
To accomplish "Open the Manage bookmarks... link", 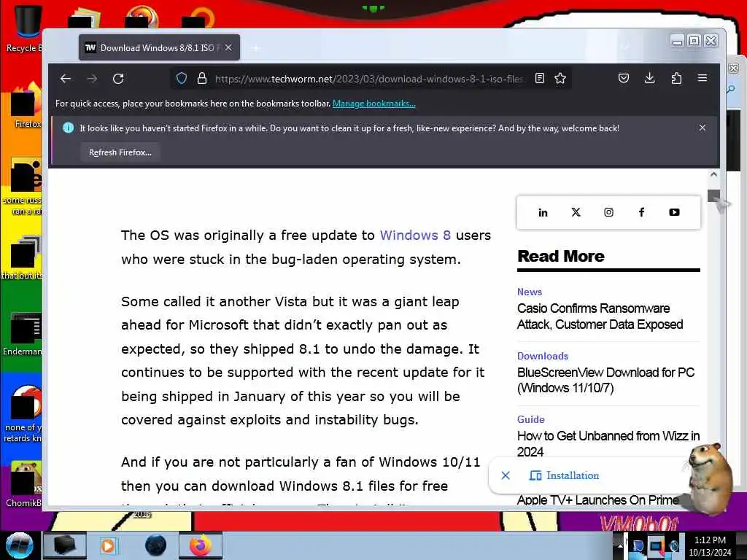I will tap(374, 104).
